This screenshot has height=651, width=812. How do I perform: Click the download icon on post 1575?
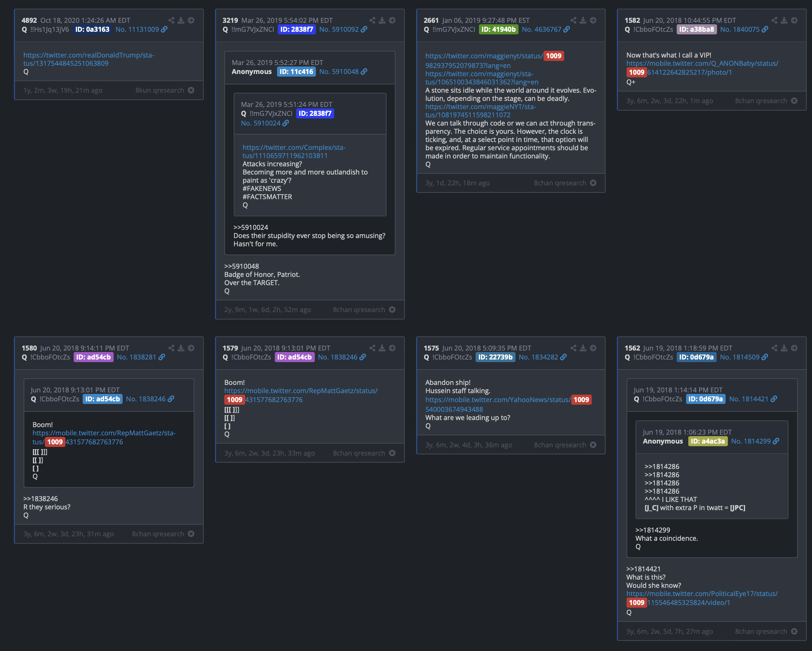[x=583, y=348]
